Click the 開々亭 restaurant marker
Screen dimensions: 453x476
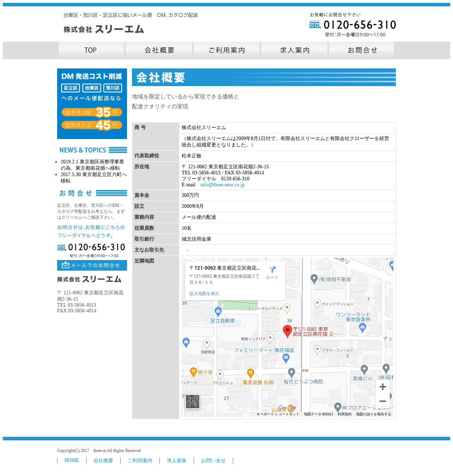click(193, 372)
